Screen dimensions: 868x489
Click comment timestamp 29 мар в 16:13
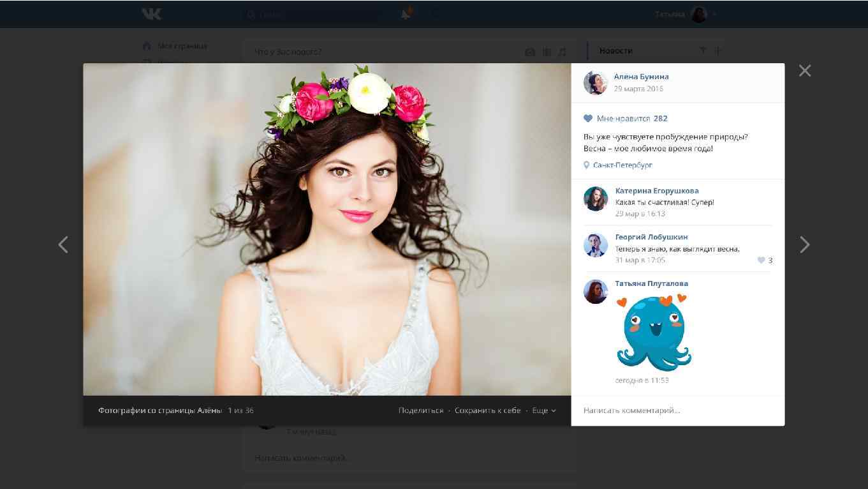pyautogui.click(x=640, y=214)
